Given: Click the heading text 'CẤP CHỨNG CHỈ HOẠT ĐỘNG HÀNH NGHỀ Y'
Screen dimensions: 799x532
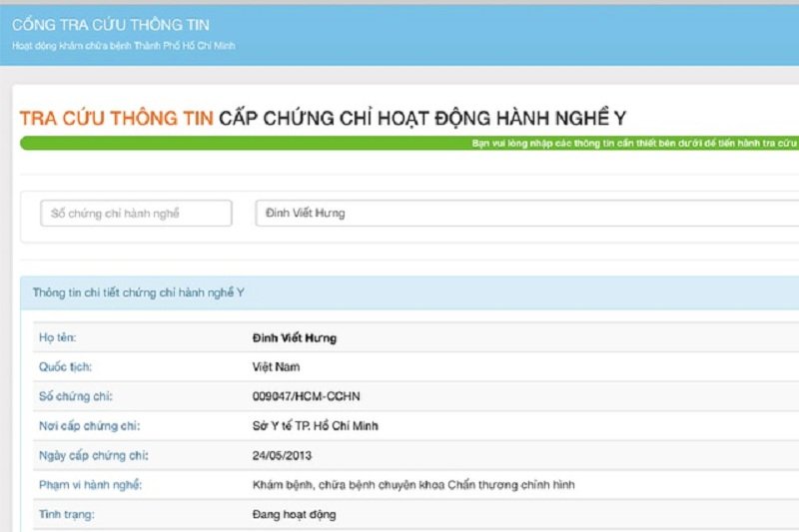Looking at the screenshot, I should click(x=422, y=118).
